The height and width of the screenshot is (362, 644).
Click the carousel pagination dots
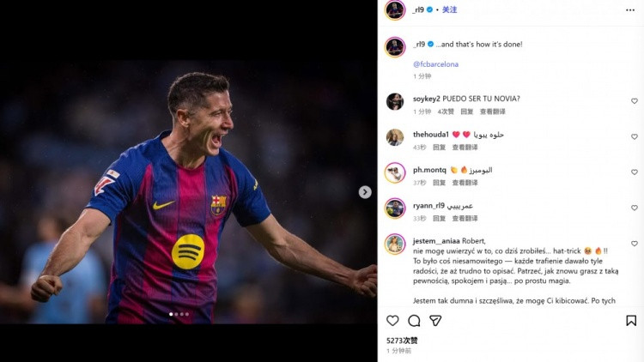point(179,314)
